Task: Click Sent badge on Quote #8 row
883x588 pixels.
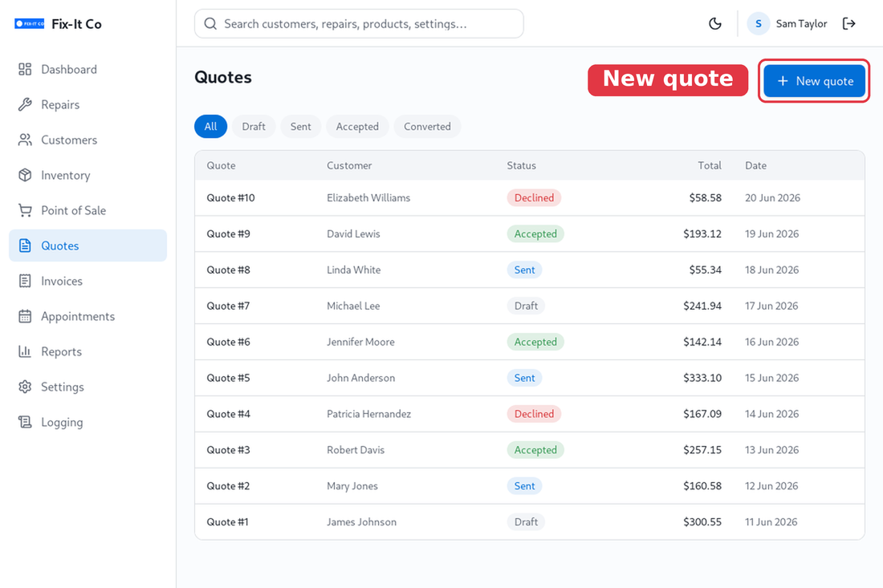Action: pos(524,270)
